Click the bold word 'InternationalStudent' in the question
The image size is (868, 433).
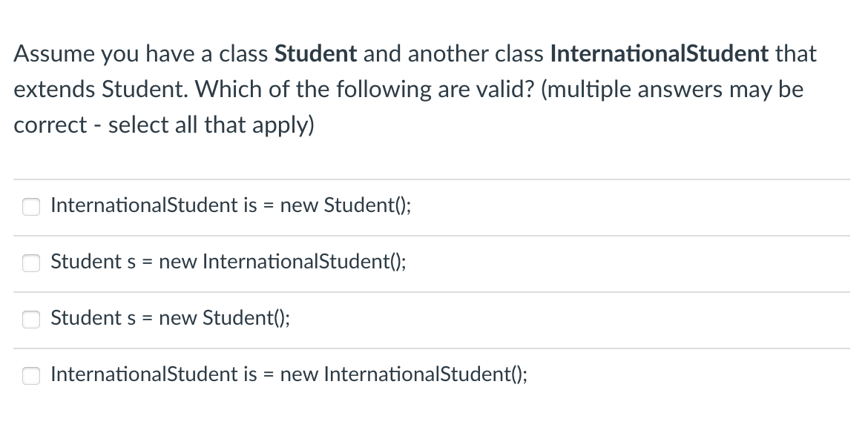tap(660, 53)
